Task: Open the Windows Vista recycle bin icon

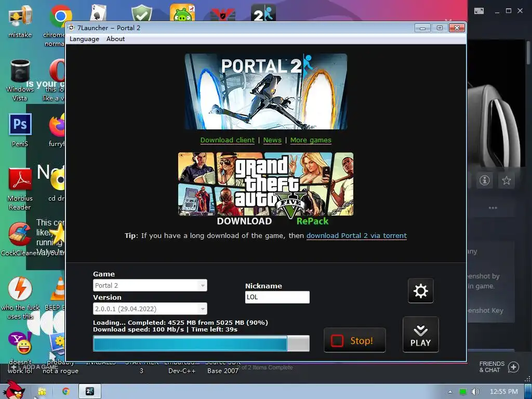Action: coord(20,80)
